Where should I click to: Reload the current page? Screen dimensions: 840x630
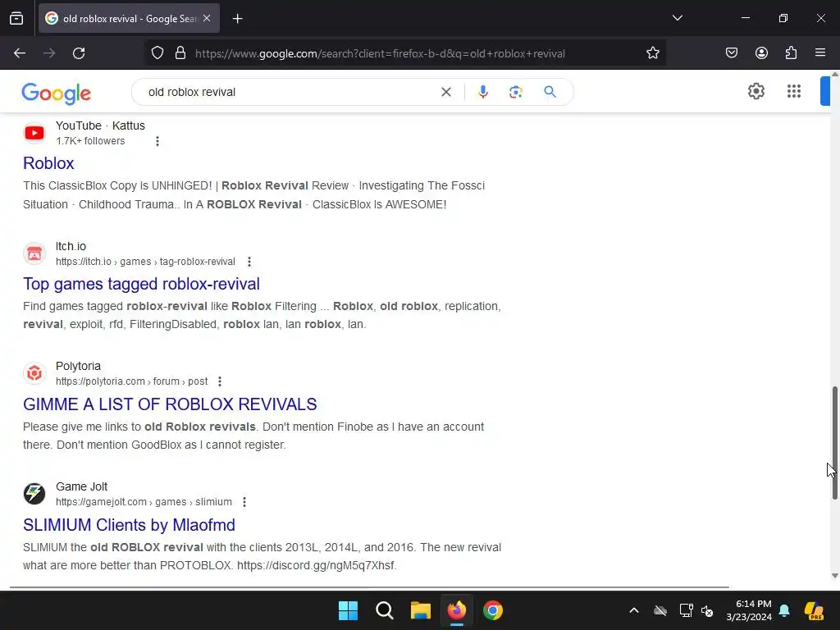79,53
